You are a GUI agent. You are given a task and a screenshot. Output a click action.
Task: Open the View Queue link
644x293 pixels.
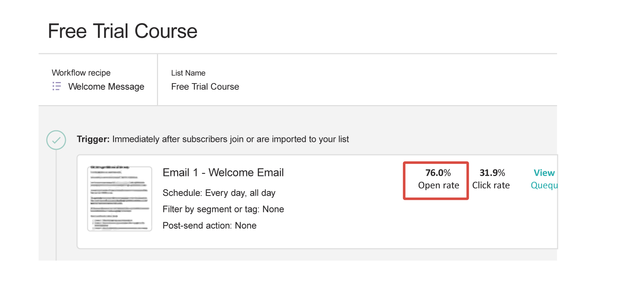coord(544,179)
